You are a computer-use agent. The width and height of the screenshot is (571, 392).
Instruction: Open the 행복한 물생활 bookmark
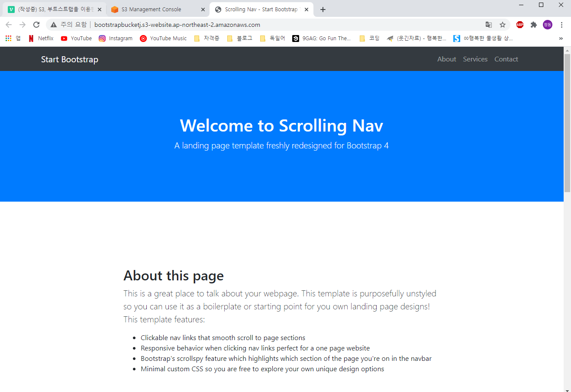pos(483,39)
